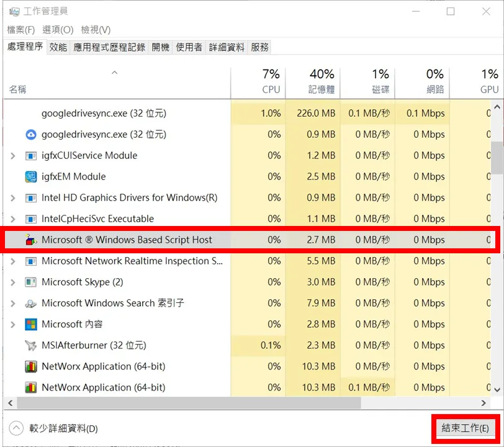Click the horizontal scrollbar right arrow
Image resolution: width=504 pixels, height=447 pixels.
click(484, 403)
